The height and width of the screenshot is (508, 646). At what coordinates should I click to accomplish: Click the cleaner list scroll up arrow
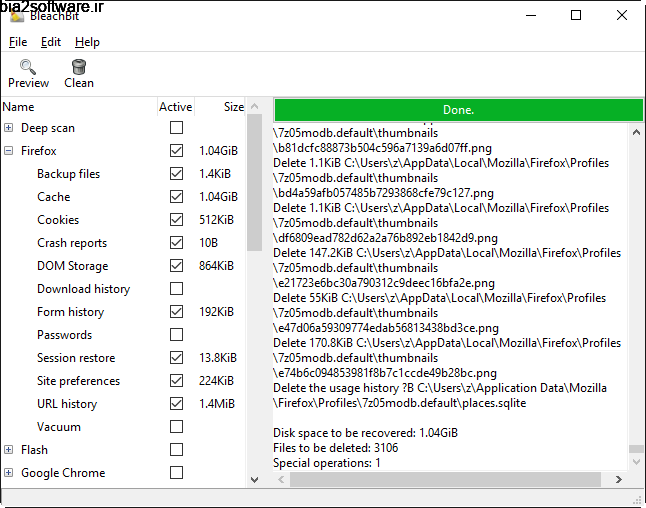coord(255,106)
